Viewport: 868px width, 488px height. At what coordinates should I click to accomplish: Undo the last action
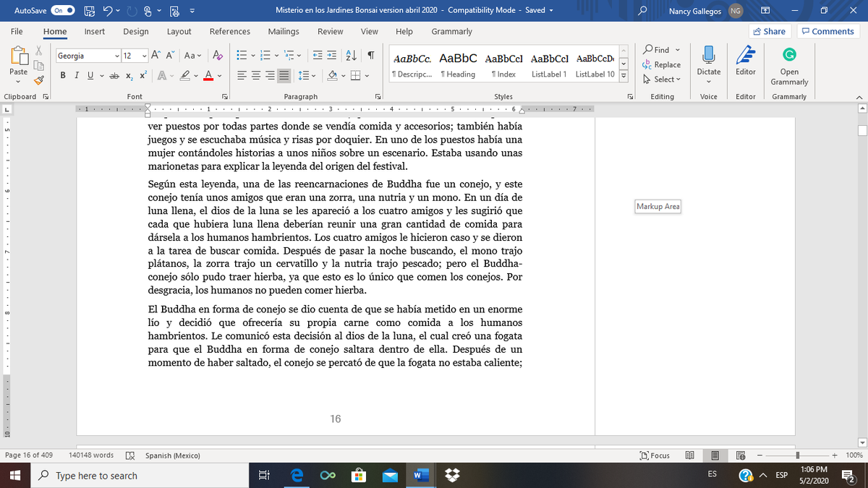coord(109,11)
